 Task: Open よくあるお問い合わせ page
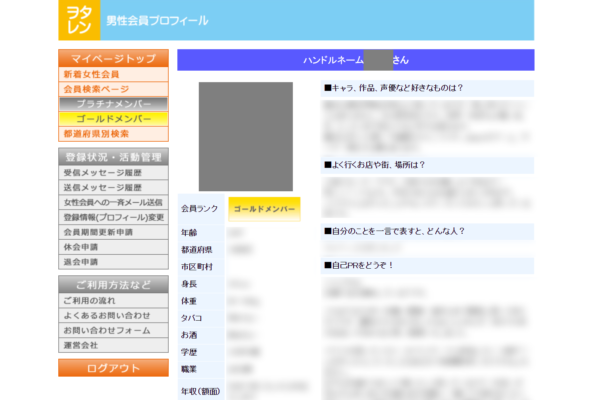pos(113,315)
